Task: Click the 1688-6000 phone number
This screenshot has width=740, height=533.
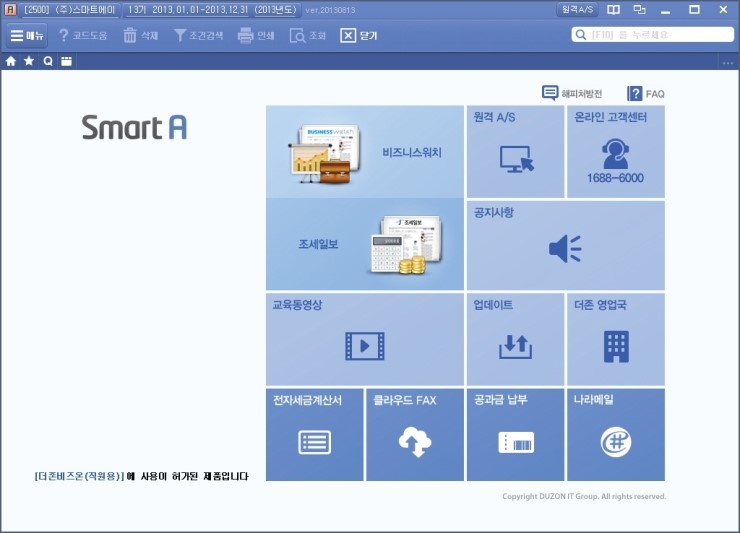Action: pos(615,178)
